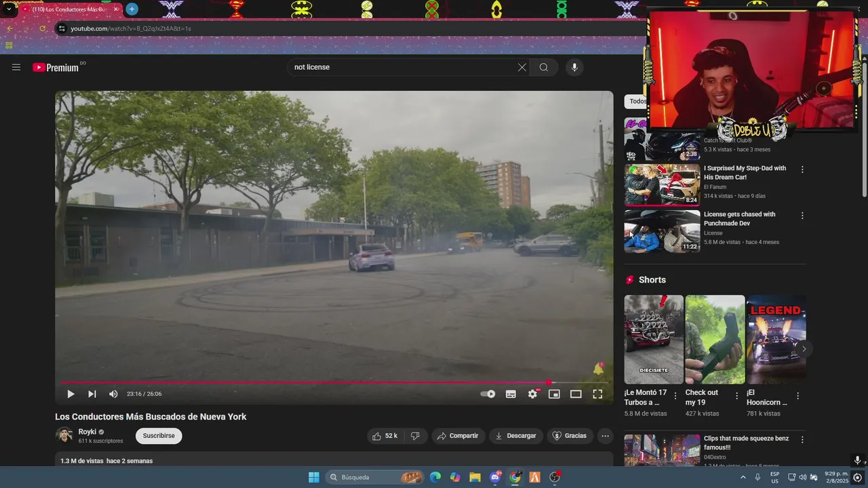Open File Explorer from the taskbar

[475, 477]
